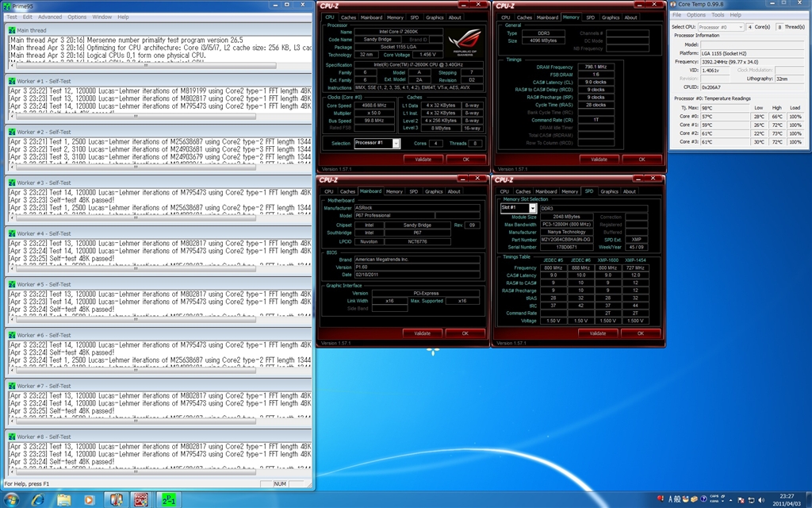The image size is (812, 508).
Task: Click the red CPU-Z taskbar icon
Action: [x=142, y=499]
